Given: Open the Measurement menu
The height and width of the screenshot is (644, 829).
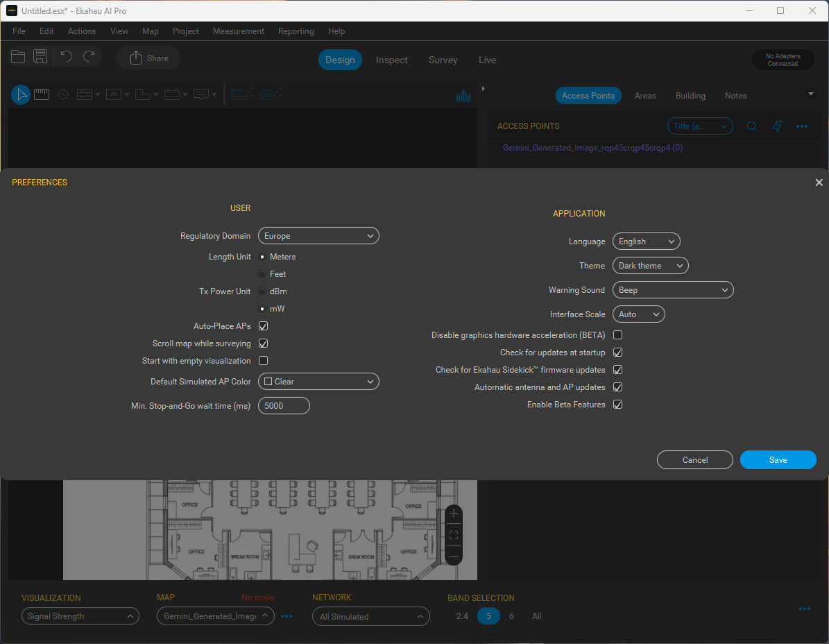Looking at the screenshot, I should (x=238, y=31).
